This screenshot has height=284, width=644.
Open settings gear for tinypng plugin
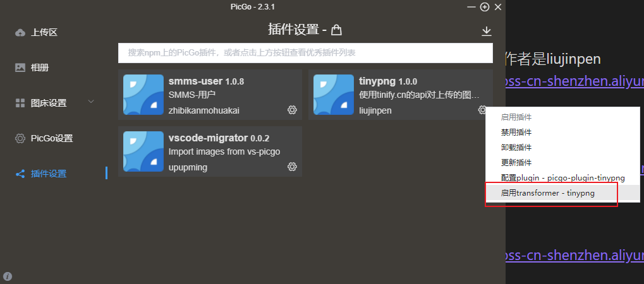point(482,110)
